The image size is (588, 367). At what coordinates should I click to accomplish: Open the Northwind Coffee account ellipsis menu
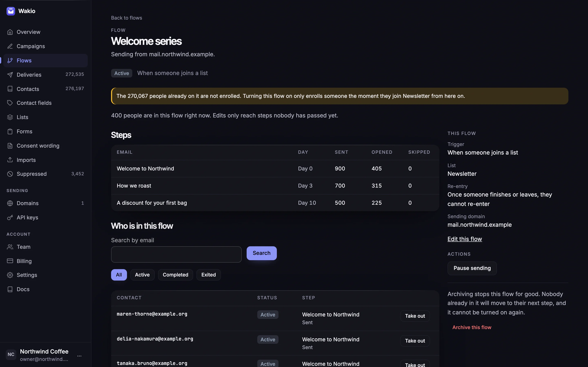[79, 356]
